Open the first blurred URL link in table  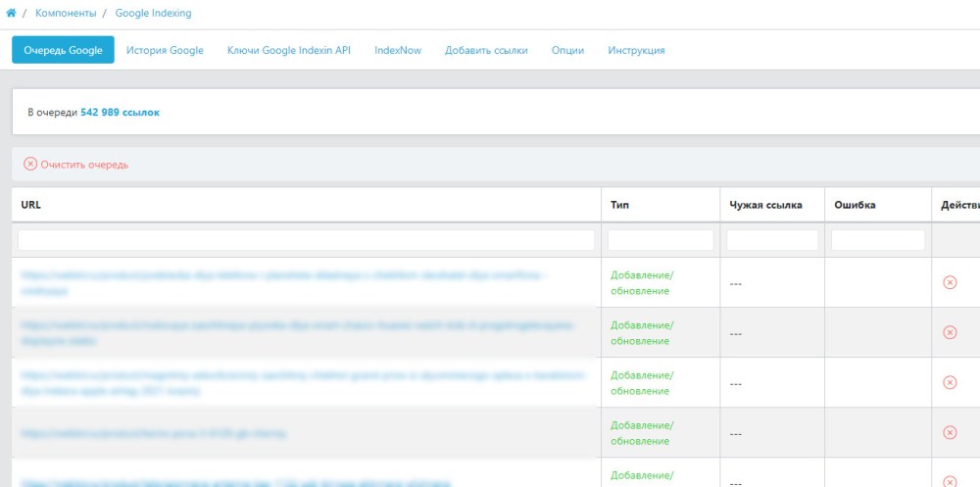coord(284,283)
